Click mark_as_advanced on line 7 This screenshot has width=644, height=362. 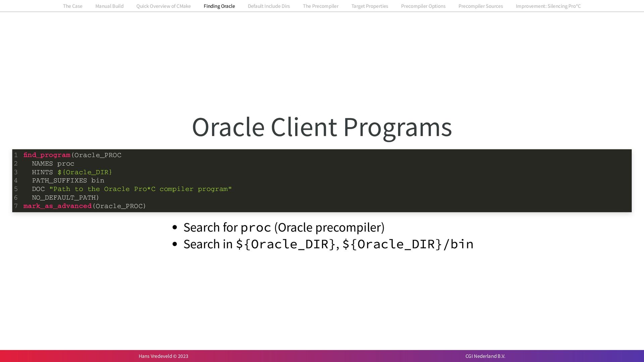click(57, 206)
